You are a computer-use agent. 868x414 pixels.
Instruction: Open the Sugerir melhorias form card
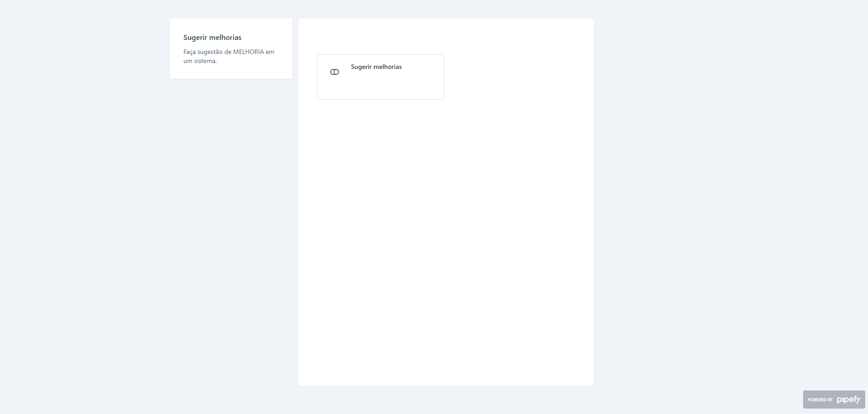pyautogui.click(x=380, y=77)
